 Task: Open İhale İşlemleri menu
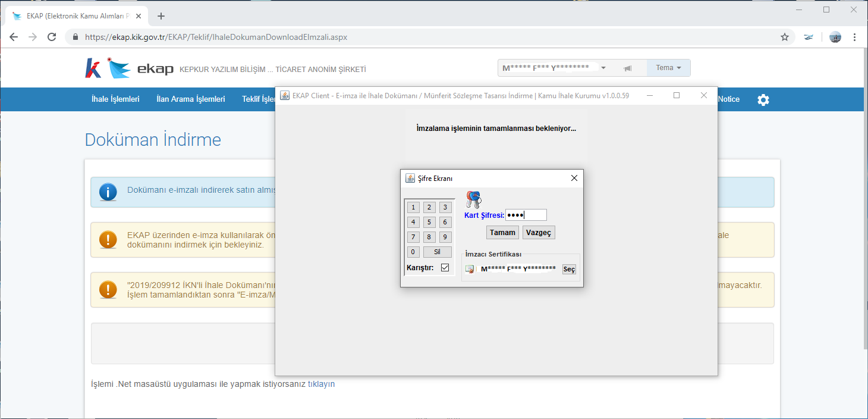coord(115,99)
